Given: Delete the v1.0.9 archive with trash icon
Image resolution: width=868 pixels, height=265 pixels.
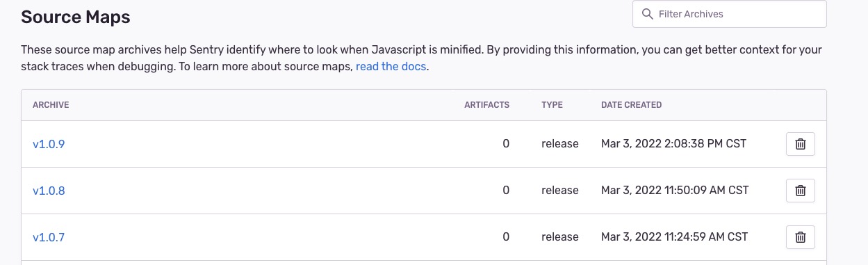Looking at the screenshot, I should click(800, 144).
